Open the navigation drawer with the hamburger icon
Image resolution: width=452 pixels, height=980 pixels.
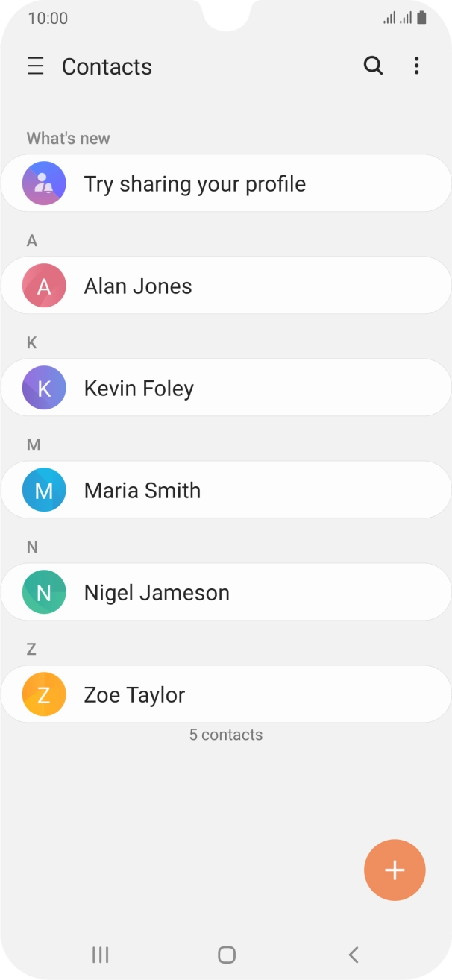(x=35, y=66)
